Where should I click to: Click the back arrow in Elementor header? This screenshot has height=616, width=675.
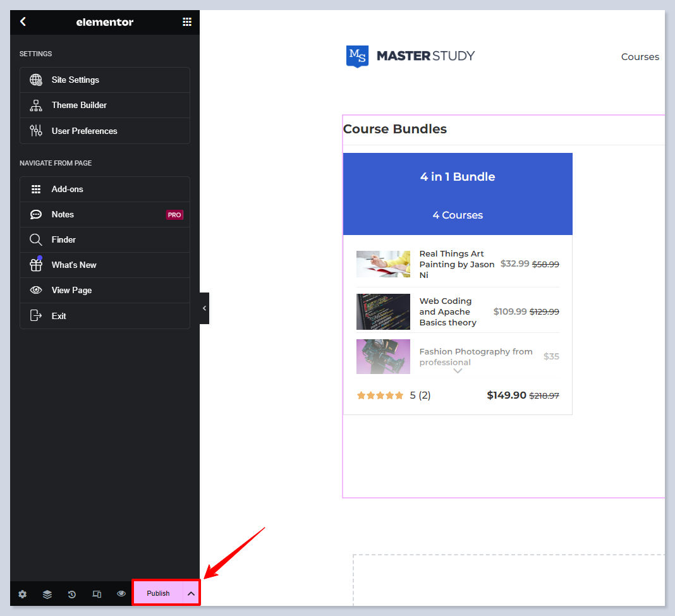pyautogui.click(x=23, y=21)
